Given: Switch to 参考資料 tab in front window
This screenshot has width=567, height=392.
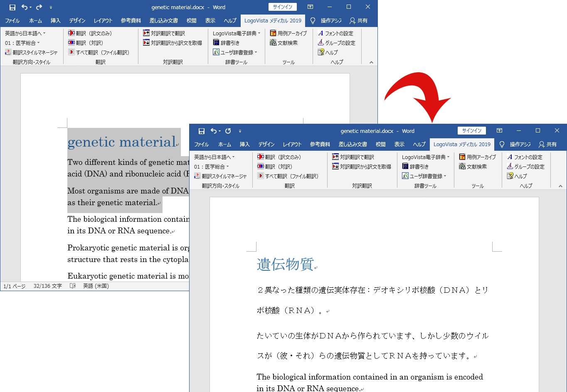Looking at the screenshot, I should click(x=320, y=144).
